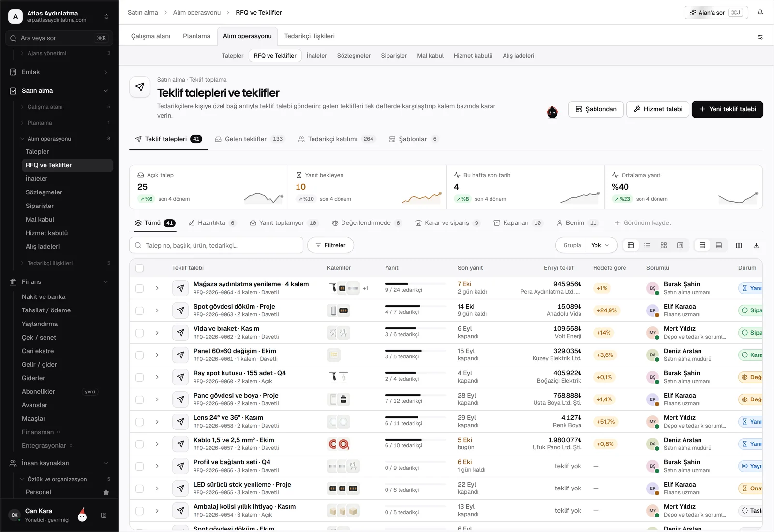
Task: Switch to grid cards view icon
Action: [x=664, y=245]
